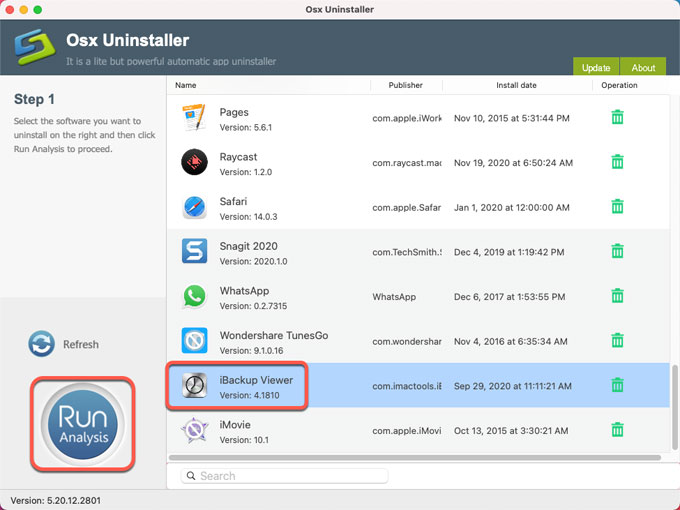Click 'Version: 9.1.0.16' under TunesGo
Image resolution: width=680 pixels, height=510 pixels.
click(x=251, y=351)
